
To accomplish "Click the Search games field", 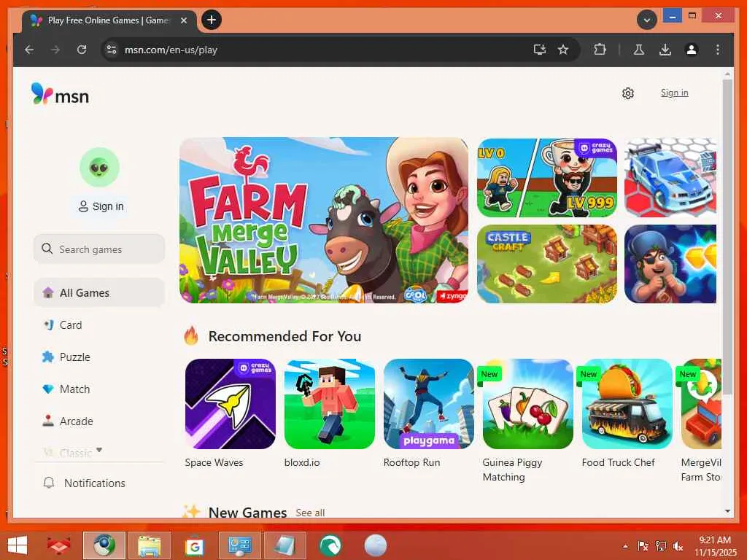I will [99, 249].
